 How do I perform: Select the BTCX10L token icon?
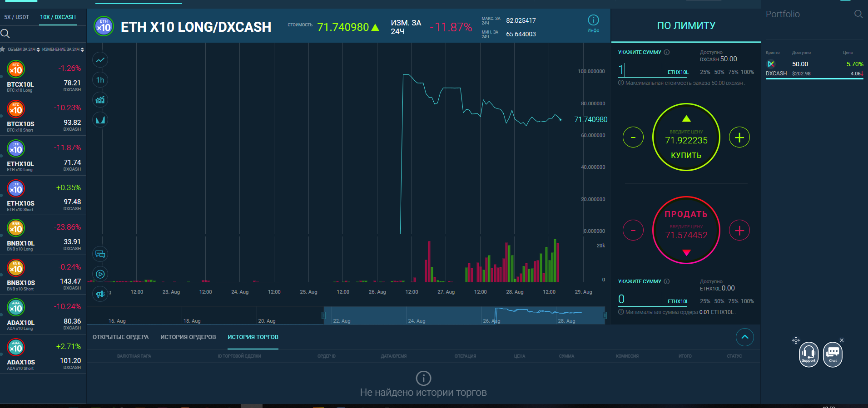pyautogui.click(x=16, y=69)
